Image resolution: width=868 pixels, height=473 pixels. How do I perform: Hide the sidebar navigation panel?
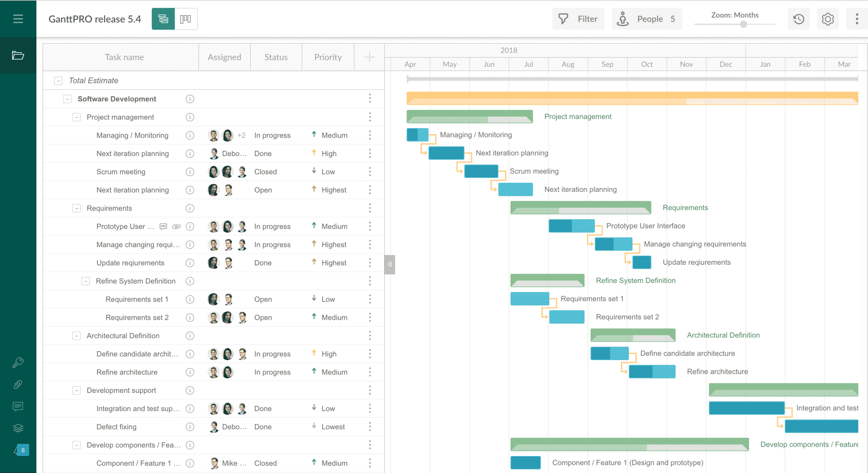point(18,19)
